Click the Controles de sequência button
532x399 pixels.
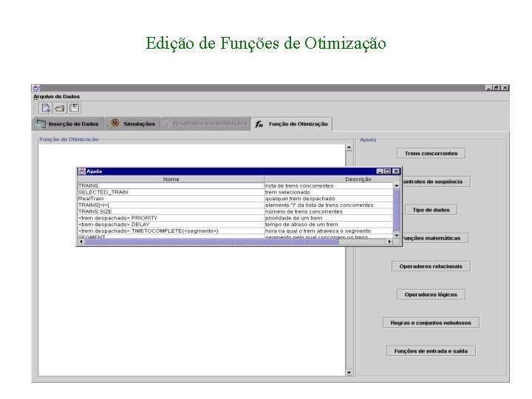pos(435,182)
